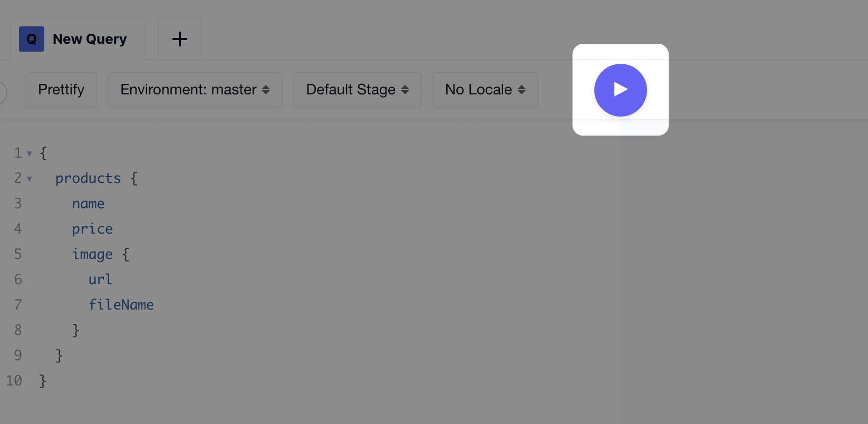The width and height of the screenshot is (868, 424).
Task: Open the Environment: master dropdown
Action: click(x=195, y=90)
